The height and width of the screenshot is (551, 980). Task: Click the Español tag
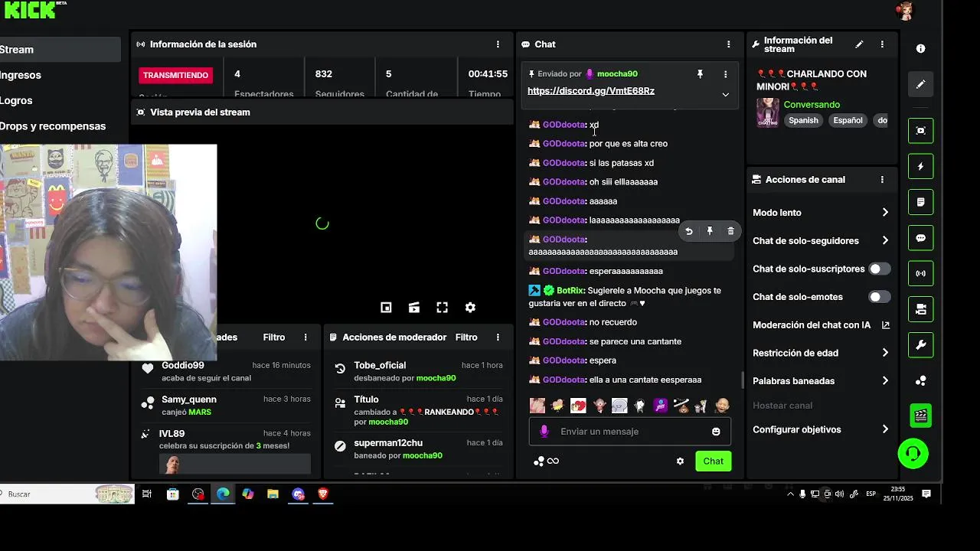click(x=848, y=120)
